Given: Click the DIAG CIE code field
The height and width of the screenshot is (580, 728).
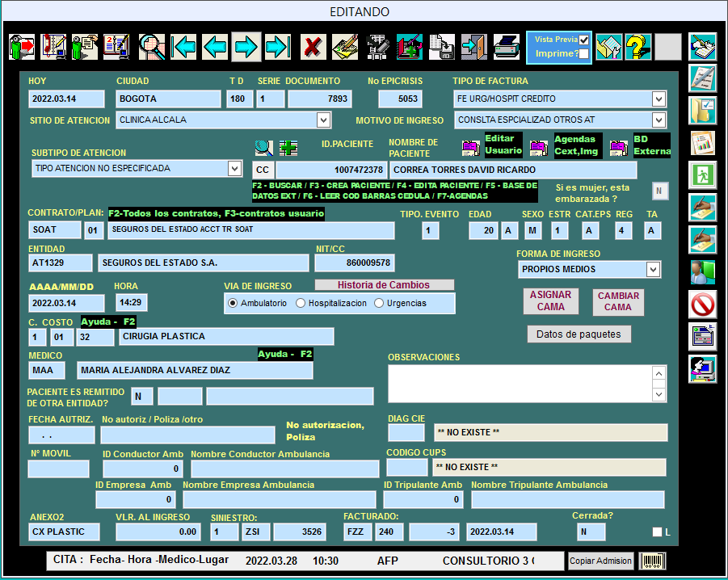Looking at the screenshot, I should [406, 432].
